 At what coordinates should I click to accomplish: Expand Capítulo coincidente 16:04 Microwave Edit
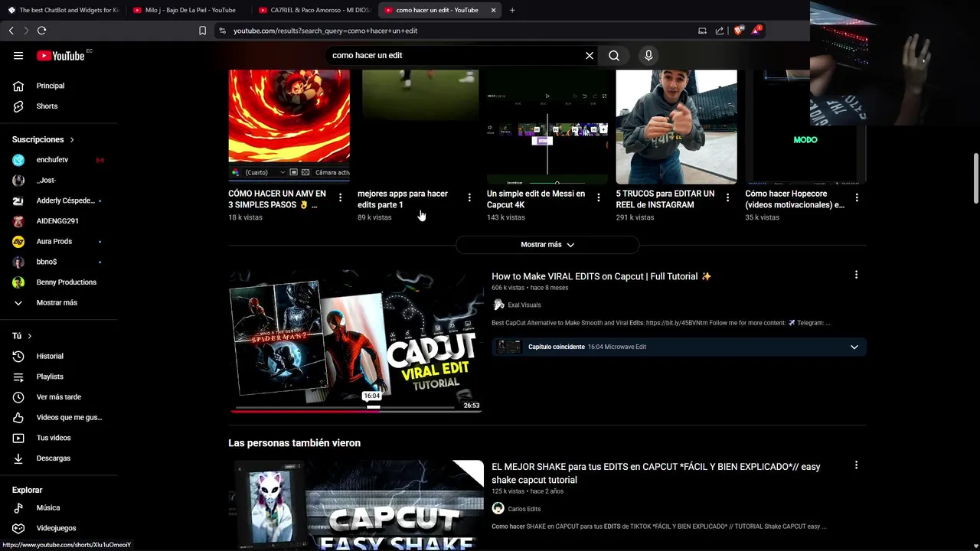(854, 347)
